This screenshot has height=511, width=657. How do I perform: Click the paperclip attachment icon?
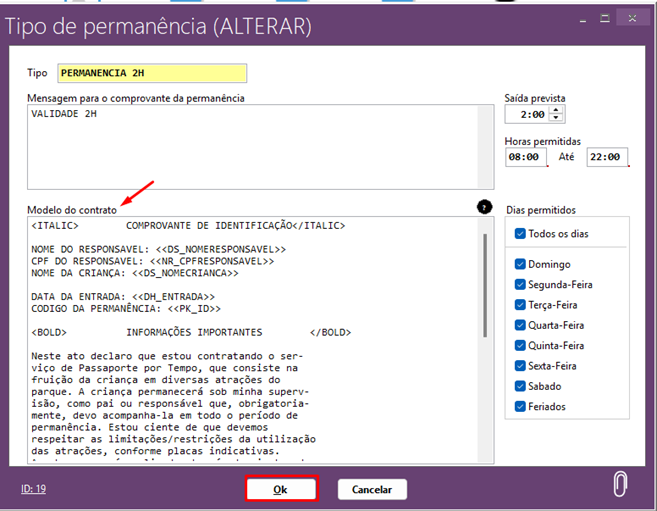[620, 484]
